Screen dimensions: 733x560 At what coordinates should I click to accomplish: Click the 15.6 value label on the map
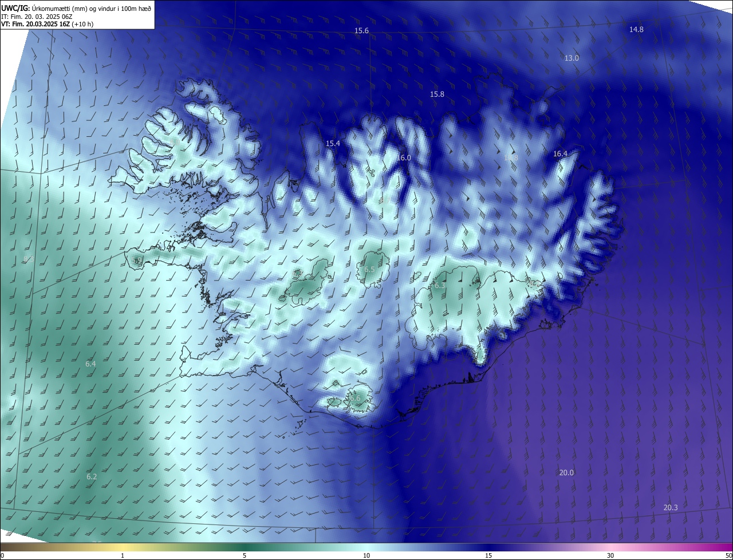361,31
